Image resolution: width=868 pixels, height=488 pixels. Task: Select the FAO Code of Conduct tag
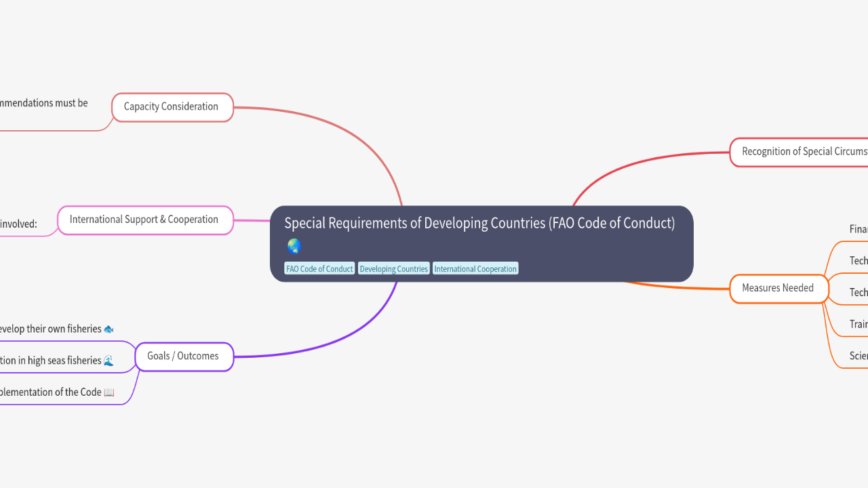(x=319, y=269)
